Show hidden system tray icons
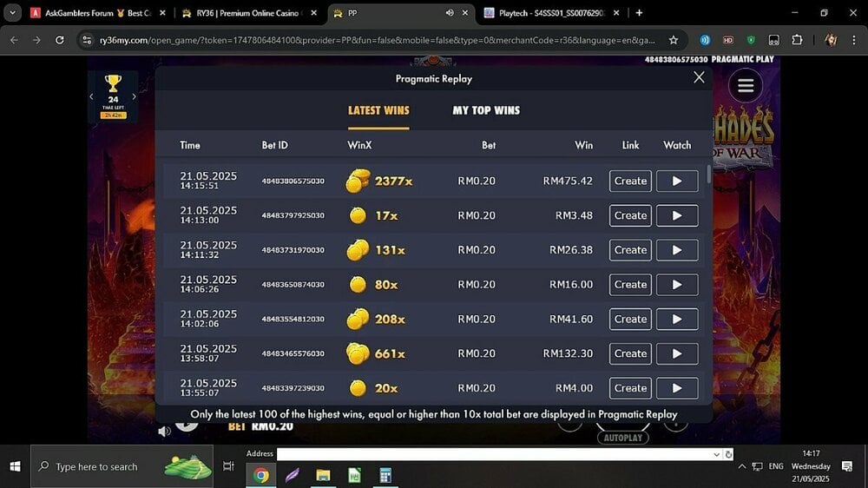The height and width of the screenshot is (488, 868). coord(742,466)
